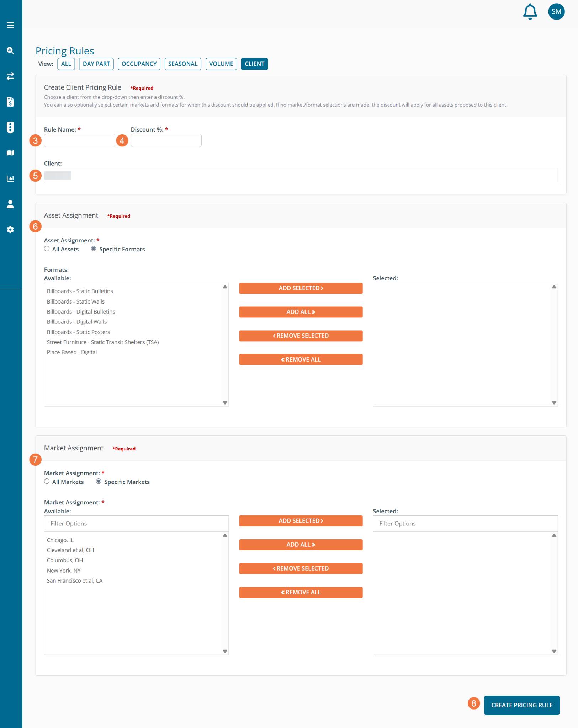Select the All Assets radio button

coord(47,249)
